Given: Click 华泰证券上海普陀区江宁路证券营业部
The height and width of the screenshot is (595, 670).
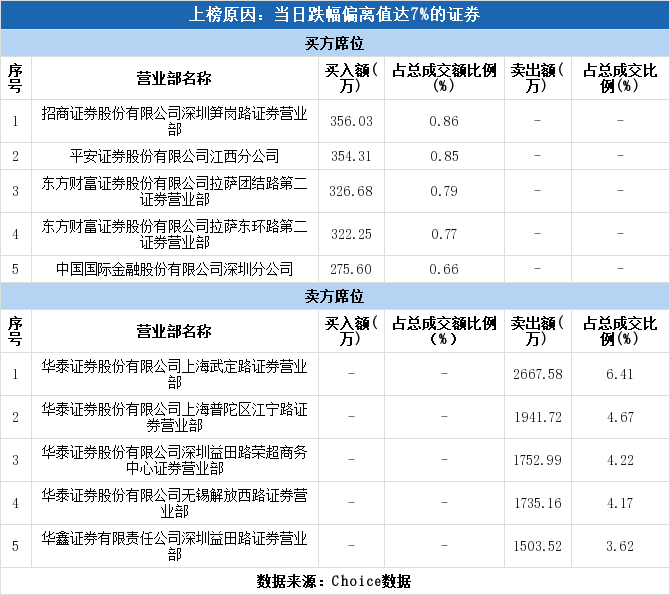Looking at the screenshot, I should [174, 417].
